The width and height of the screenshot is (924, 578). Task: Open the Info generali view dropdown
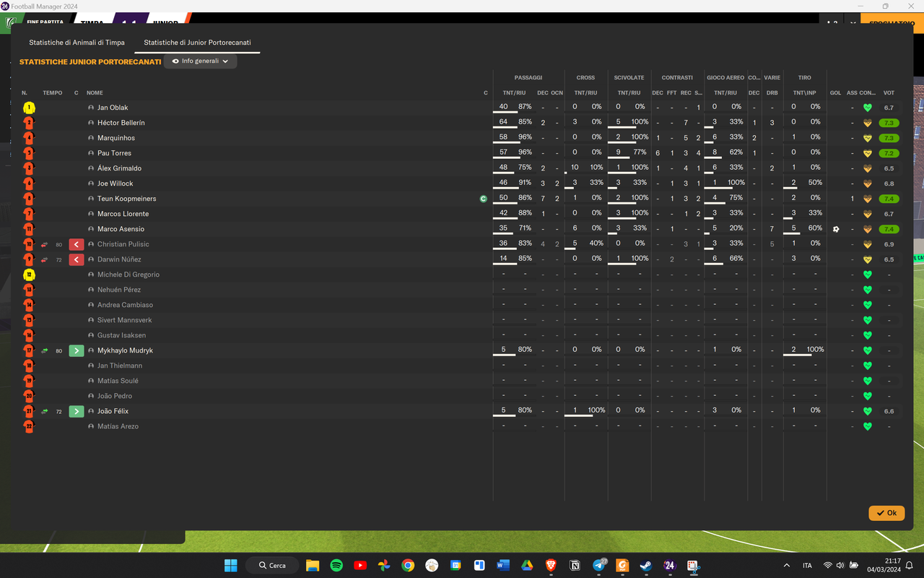[201, 61]
